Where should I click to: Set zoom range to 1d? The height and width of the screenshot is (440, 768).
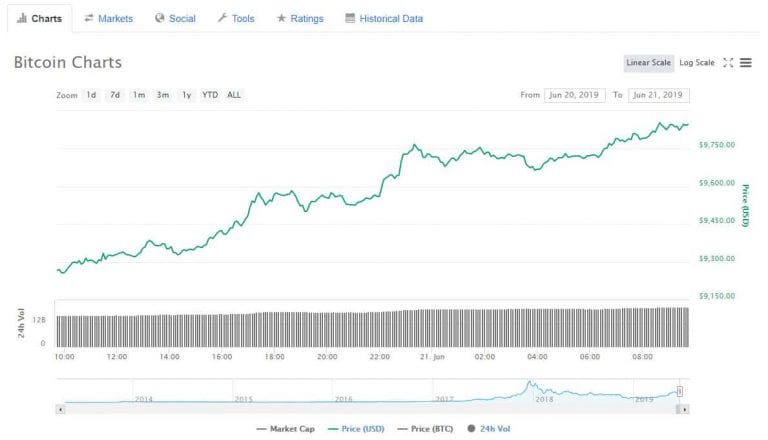92,95
